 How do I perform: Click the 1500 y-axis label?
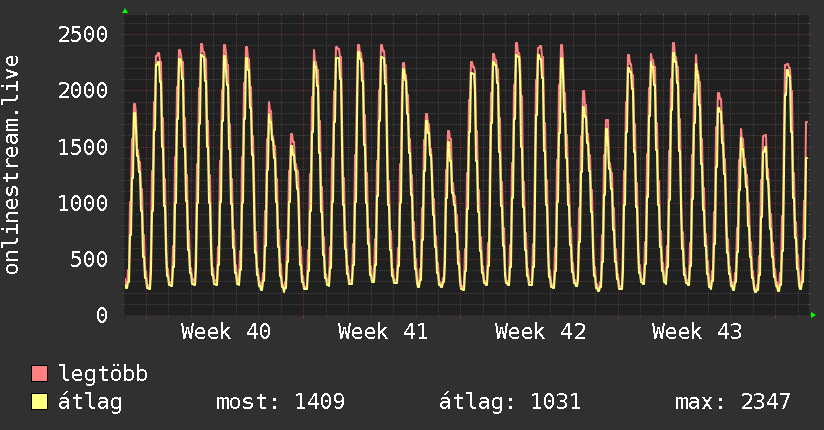[83, 147]
